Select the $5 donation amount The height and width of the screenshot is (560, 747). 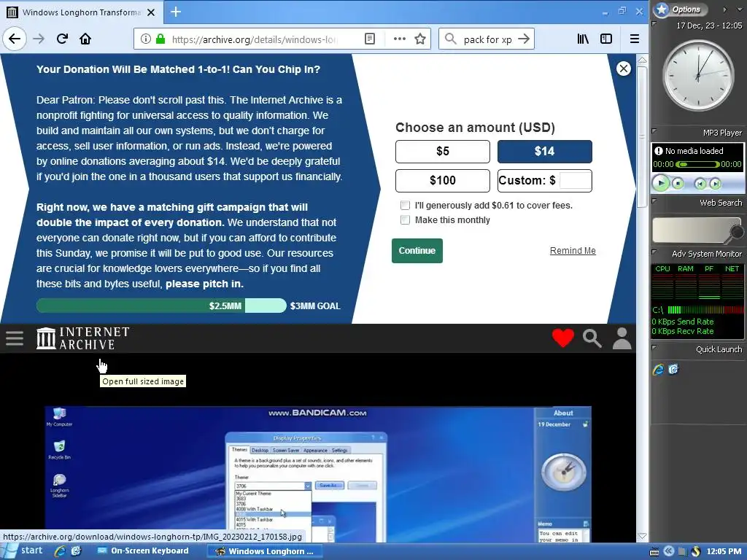(x=443, y=152)
